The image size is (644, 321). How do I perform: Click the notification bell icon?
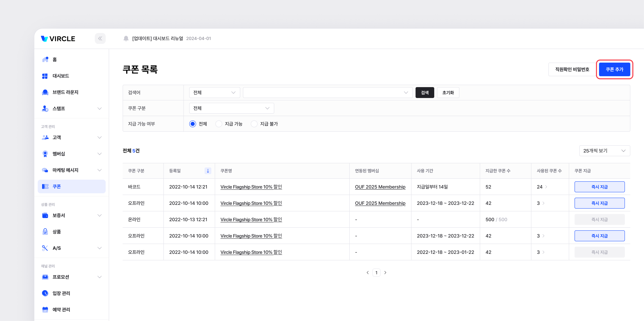(x=126, y=39)
